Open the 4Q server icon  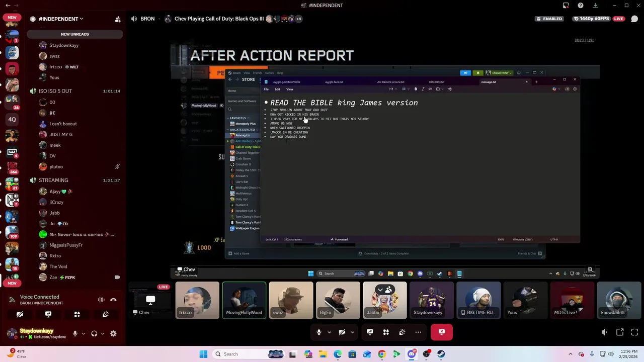point(12,120)
